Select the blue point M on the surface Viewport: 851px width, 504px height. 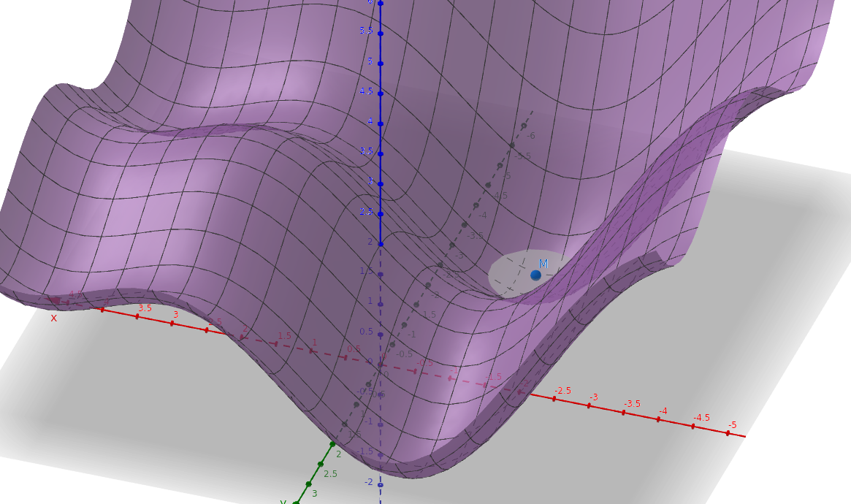click(535, 275)
